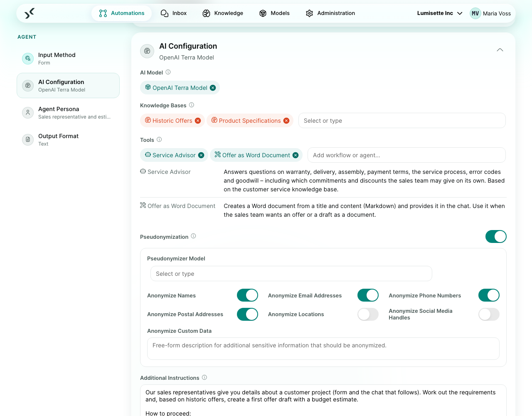Show info tooltip for Tools
The image size is (532, 416).
(x=159, y=139)
